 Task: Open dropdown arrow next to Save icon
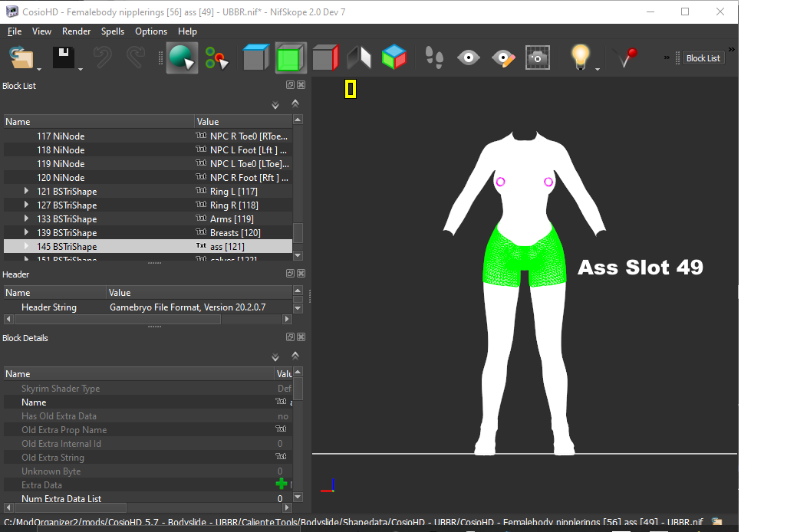81,69
